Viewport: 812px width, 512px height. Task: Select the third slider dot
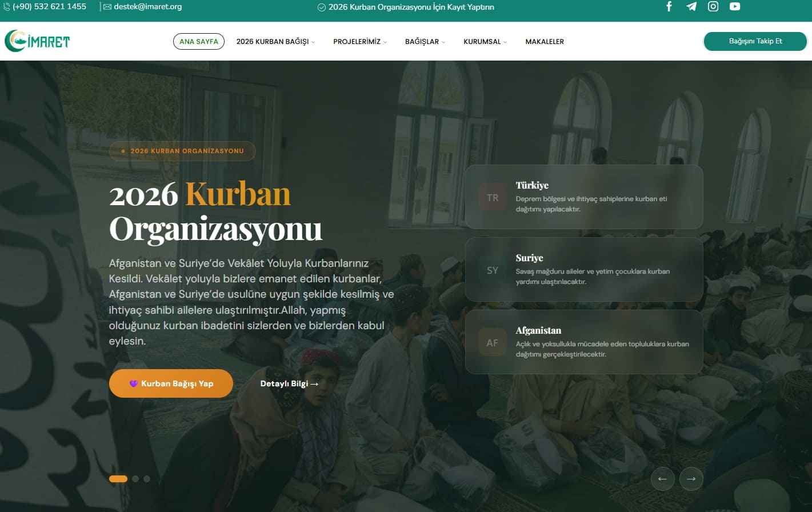tap(147, 479)
